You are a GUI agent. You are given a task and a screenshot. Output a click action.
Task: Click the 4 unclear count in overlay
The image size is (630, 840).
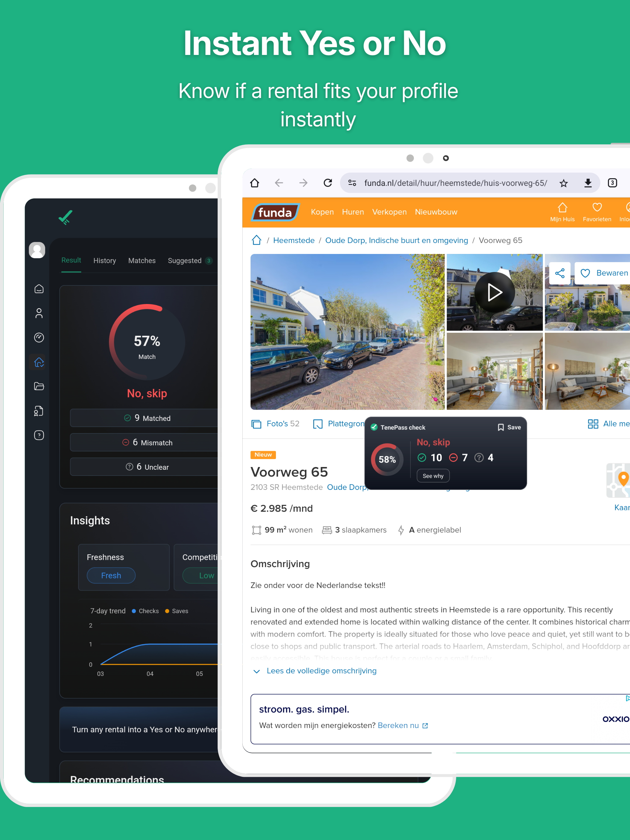tap(484, 458)
